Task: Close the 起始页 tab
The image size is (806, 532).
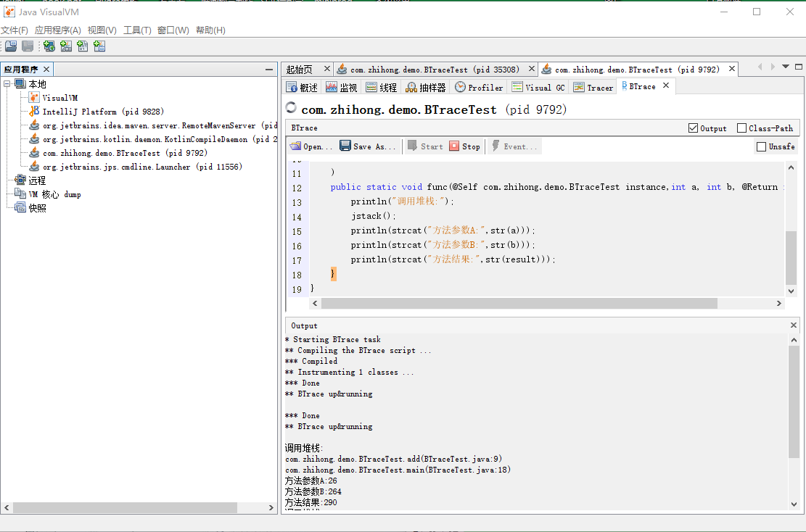Action: [x=327, y=69]
